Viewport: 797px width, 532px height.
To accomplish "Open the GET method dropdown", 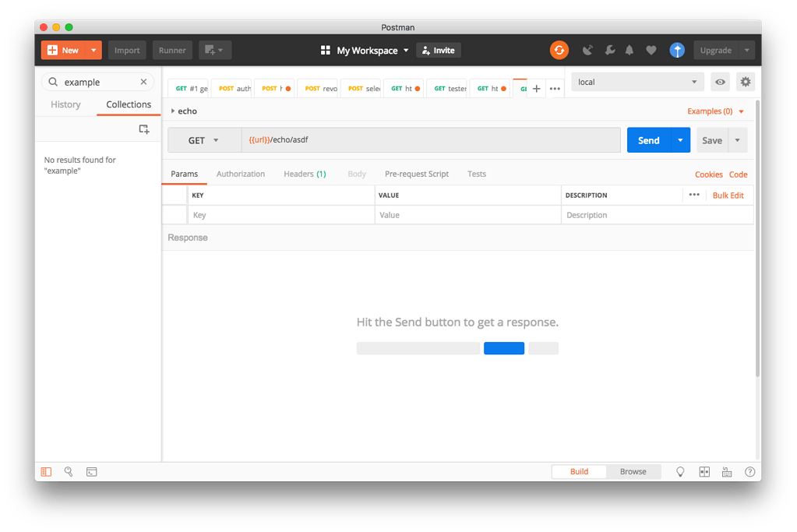I will 204,140.
